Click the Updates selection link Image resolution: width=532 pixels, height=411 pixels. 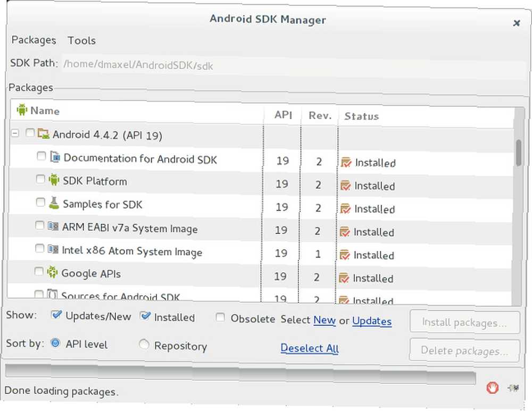click(x=372, y=321)
